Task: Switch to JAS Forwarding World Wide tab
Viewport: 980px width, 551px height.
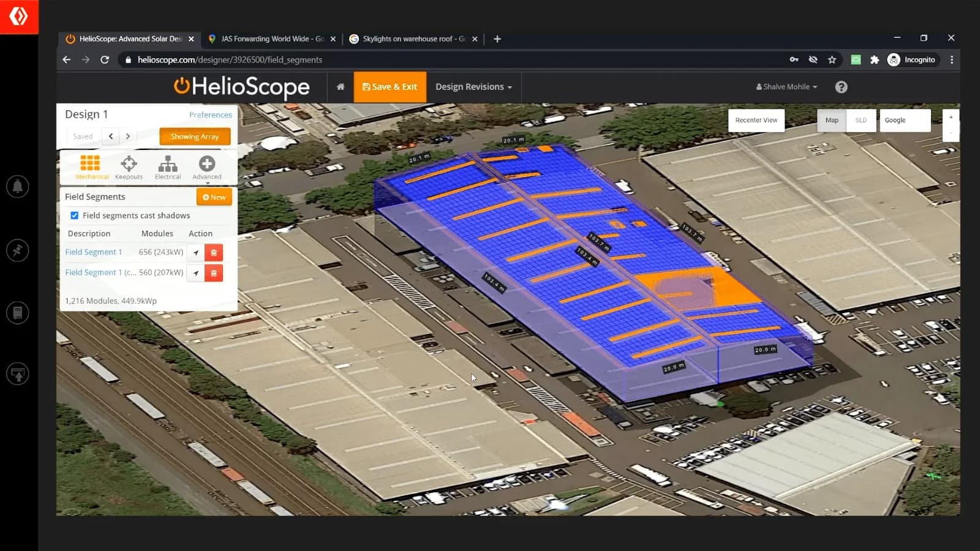Action: click(x=272, y=39)
